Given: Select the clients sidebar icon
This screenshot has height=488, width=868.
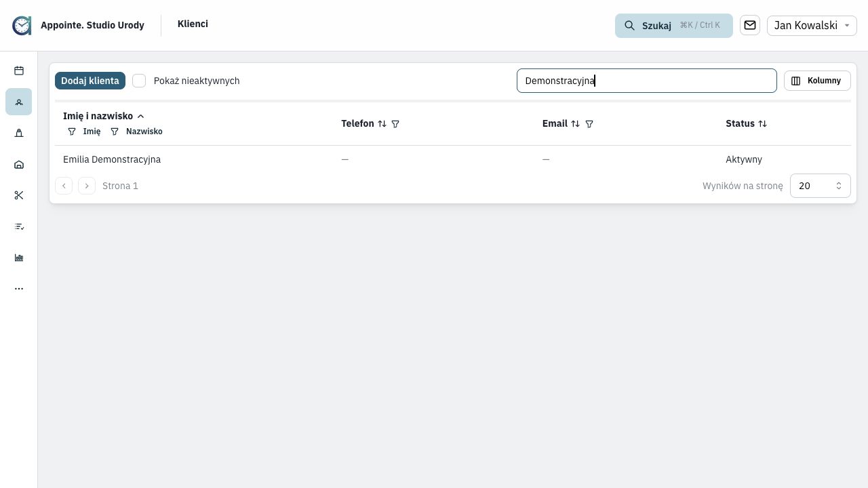Looking at the screenshot, I should [x=19, y=102].
